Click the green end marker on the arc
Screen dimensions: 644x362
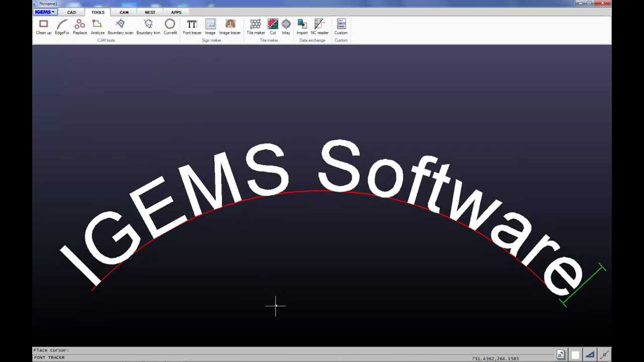coord(583,285)
